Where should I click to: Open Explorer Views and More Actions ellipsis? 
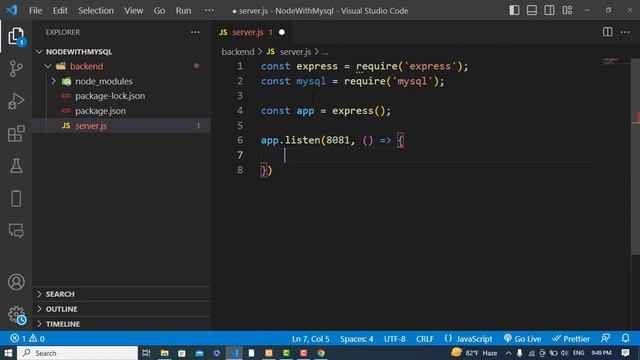coord(195,32)
